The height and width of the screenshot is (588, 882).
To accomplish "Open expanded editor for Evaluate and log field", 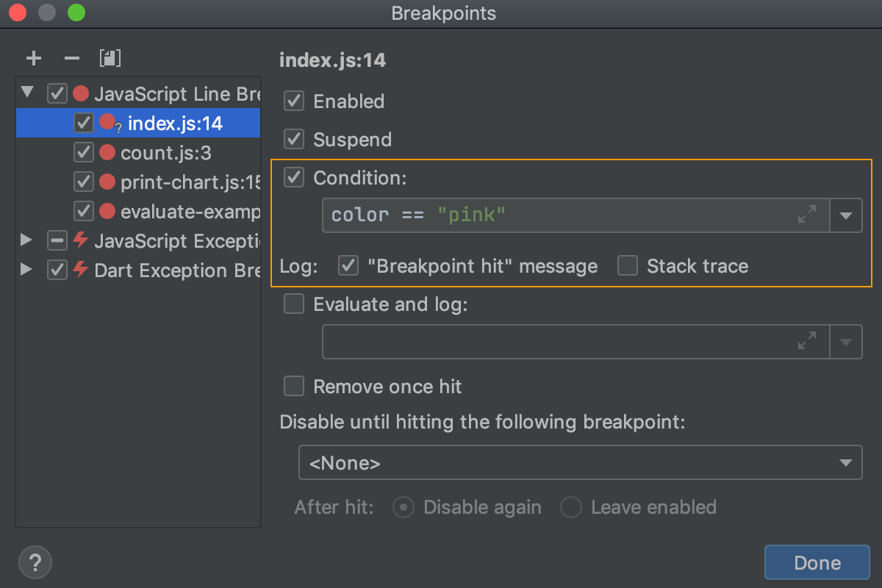I will click(x=807, y=341).
